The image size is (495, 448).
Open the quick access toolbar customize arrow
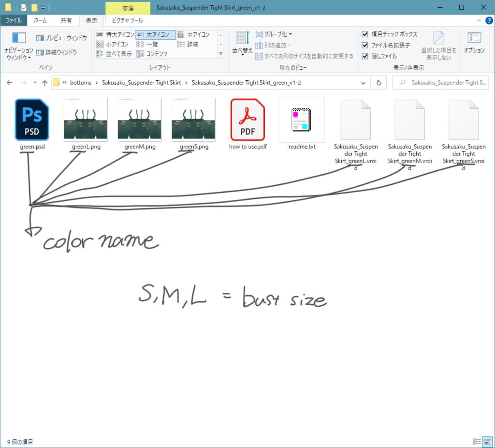click(x=43, y=8)
